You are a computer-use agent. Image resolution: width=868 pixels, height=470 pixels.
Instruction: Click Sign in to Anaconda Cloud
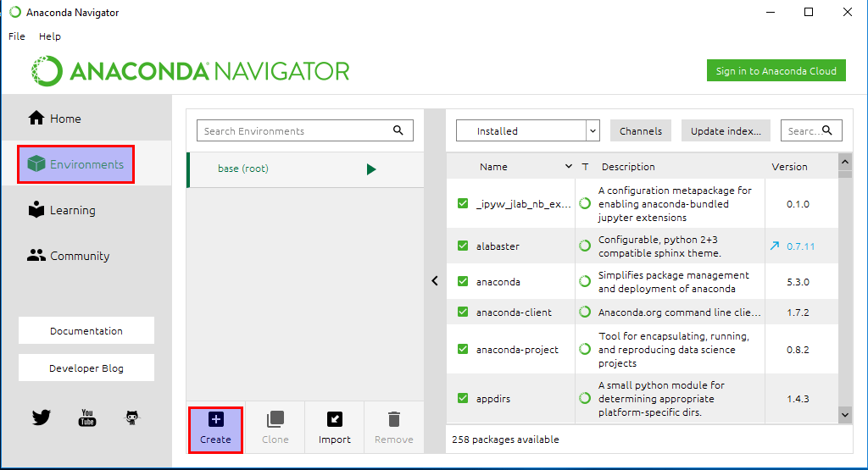pyautogui.click(x=776, y=71)
